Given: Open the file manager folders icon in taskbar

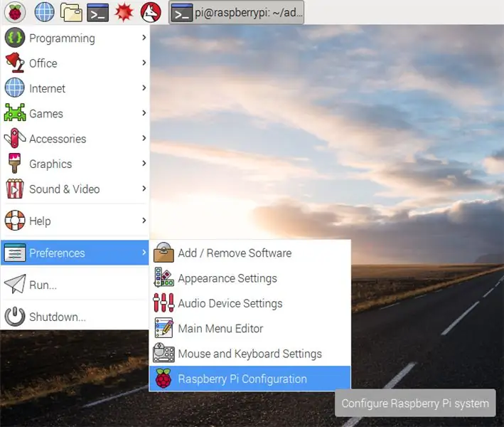Looking at the screenshot, I should pyautogui.click(x=71, y=12).
